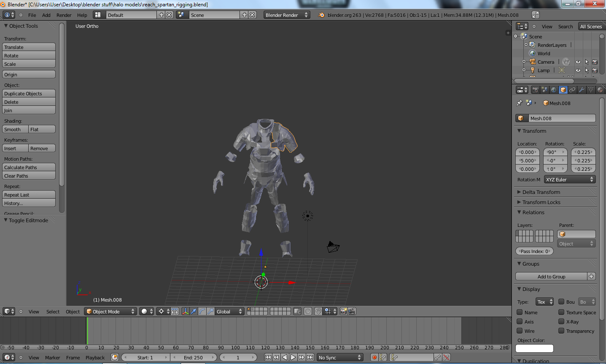606x364 pixels.
Task: Click the OpenGL render image camera icon
Action: pos(343,311)
